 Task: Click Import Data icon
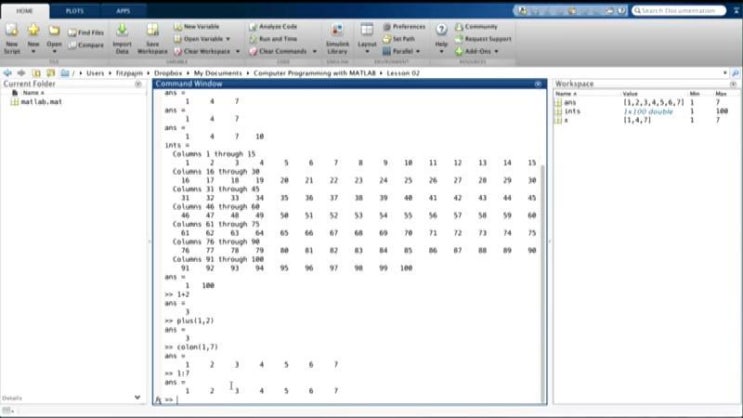(x=122, y=30)
